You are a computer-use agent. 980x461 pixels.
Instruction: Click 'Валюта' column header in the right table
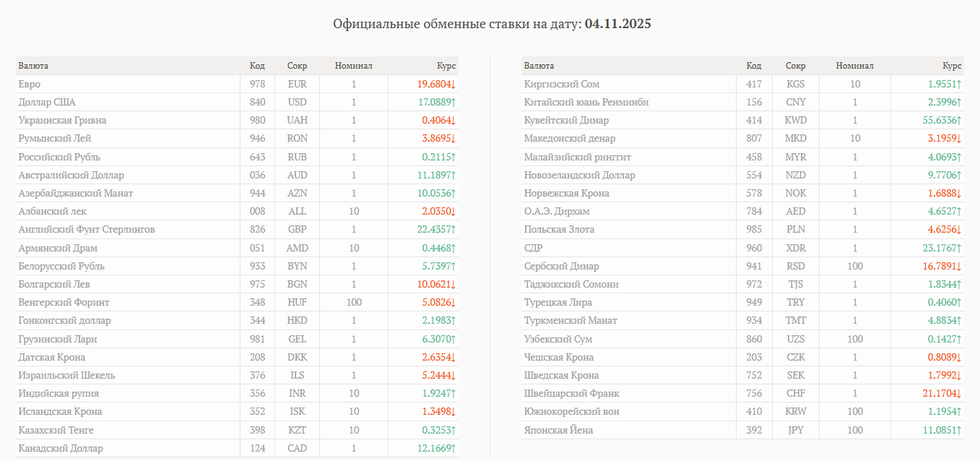(x=539, y=66)
